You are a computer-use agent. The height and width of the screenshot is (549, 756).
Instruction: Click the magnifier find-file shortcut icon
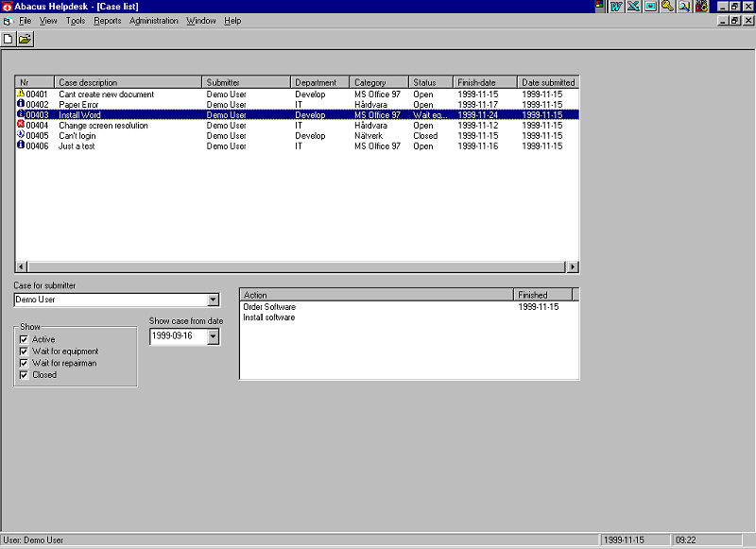[684, 7]
